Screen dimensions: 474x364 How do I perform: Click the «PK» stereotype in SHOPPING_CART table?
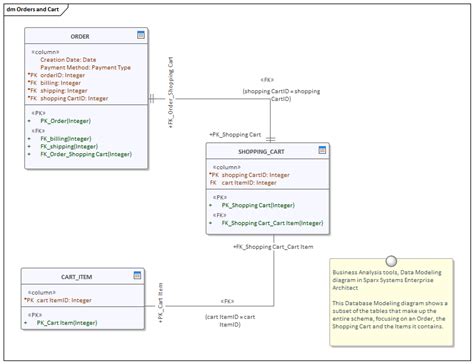[220, 197]
